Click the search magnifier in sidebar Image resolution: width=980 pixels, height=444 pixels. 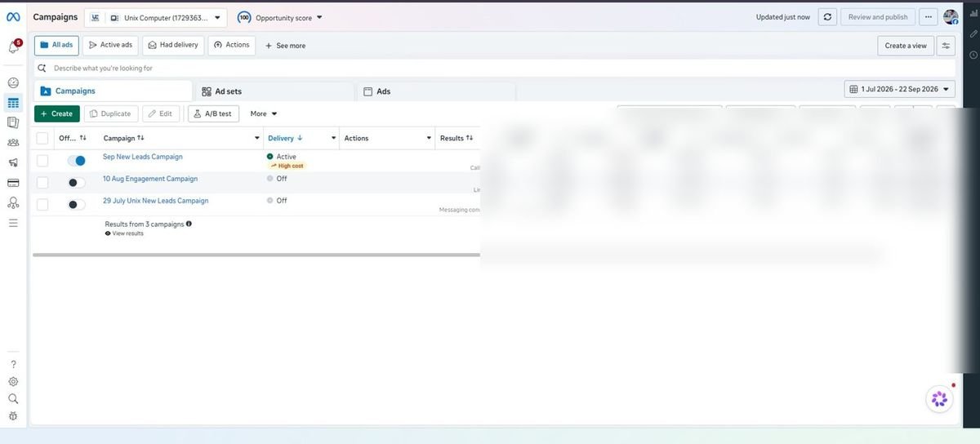pos(13,398)
